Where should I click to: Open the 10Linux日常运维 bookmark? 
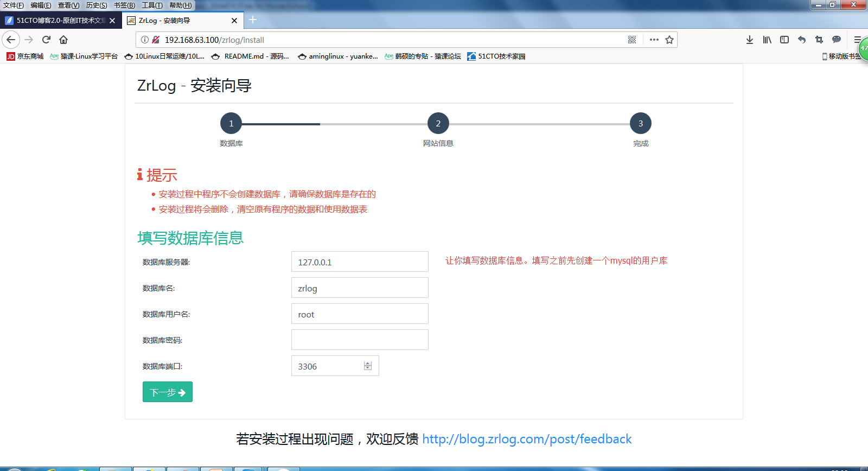click(x=164, y=56)
